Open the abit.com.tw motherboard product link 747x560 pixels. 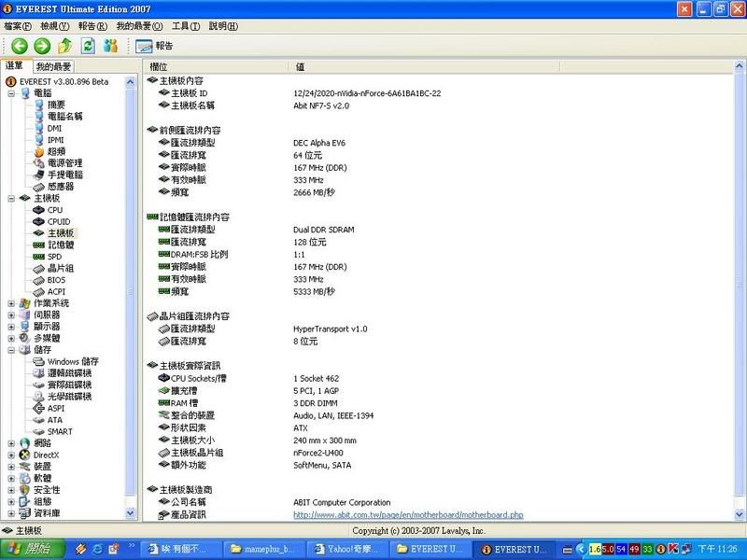click(x=408, y=514)
